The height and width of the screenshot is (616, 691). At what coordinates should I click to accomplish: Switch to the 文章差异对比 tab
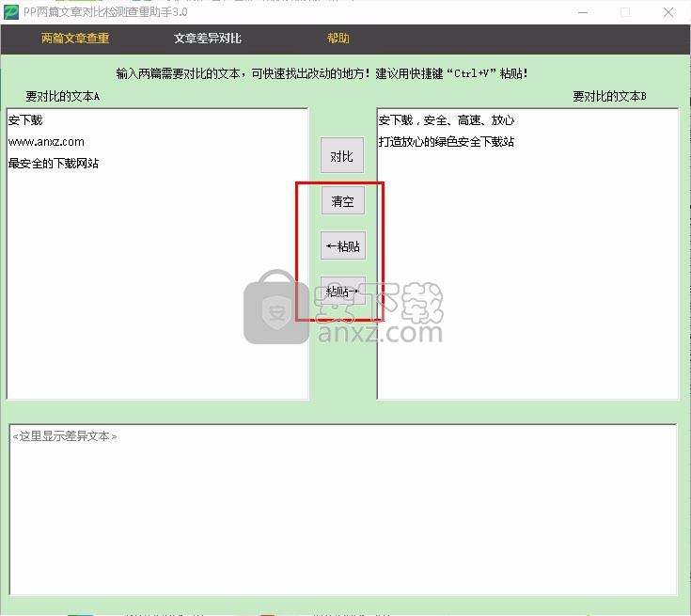coord(208,39)
